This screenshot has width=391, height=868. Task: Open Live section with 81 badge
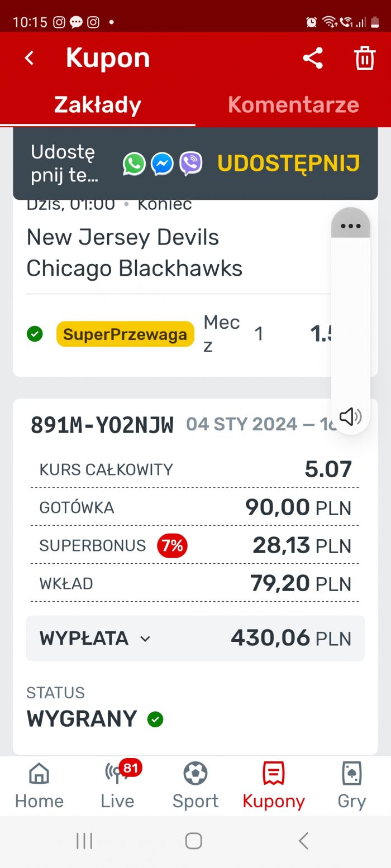click(x=117, y=786)
